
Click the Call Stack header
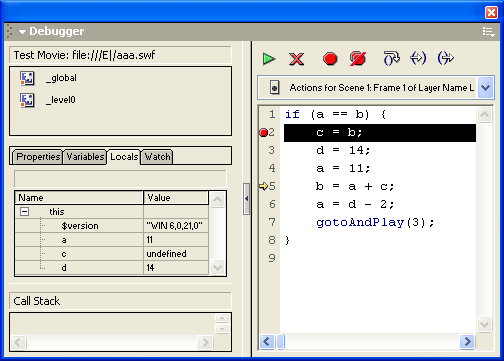pos(120,301)
